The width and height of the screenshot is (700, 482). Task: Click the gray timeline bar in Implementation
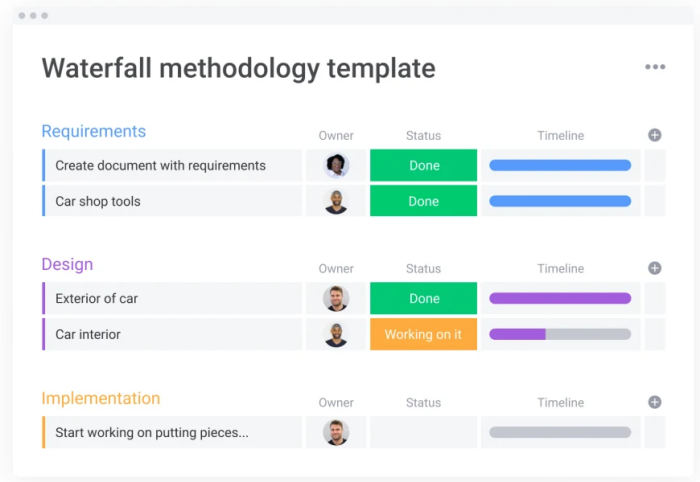pyautogui.click(x=560, y=432)
